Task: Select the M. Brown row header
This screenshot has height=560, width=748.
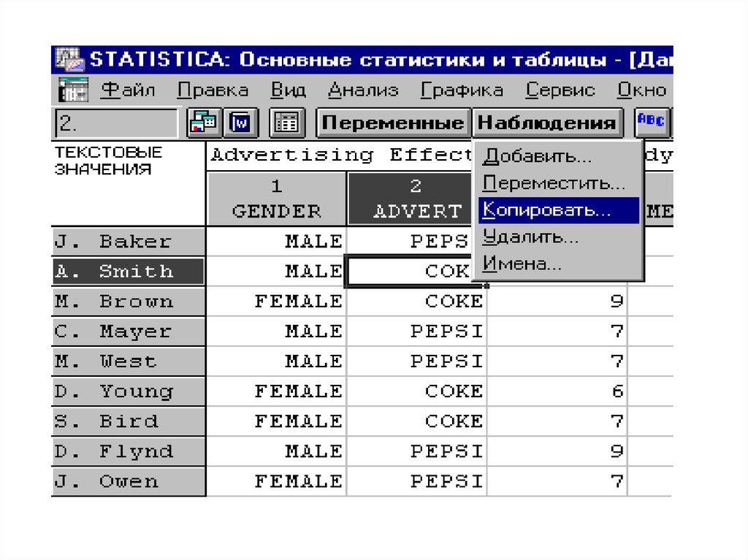Action: pyautogui.click(x=129, y=302)
